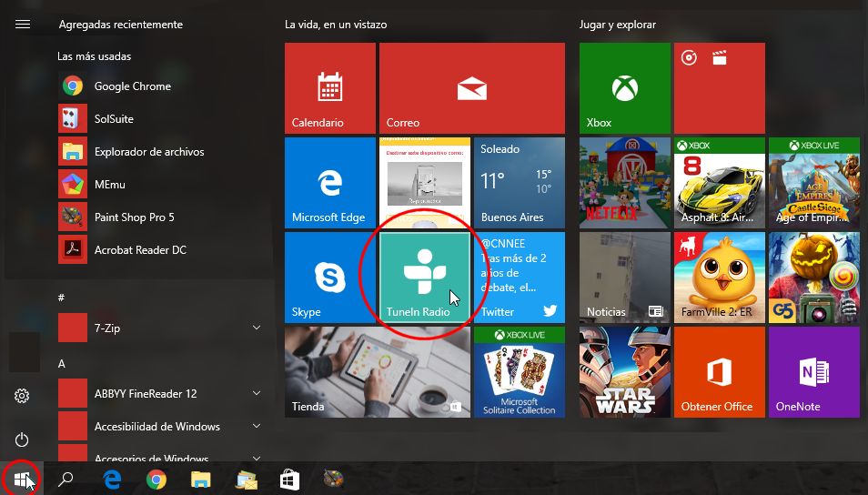Click the '#' letter group header
868x495 pixels.
62,298
